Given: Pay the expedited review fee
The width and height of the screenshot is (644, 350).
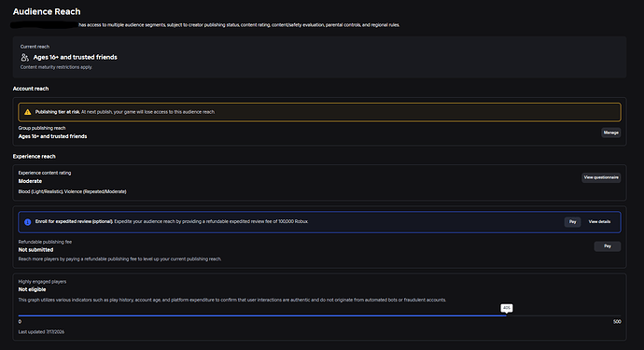Looking at the screenshot, I should coord(572,222).
